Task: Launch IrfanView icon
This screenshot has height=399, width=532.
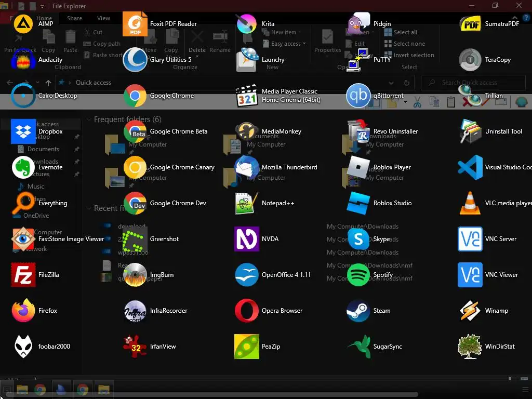Action: [x=135, y=347]
